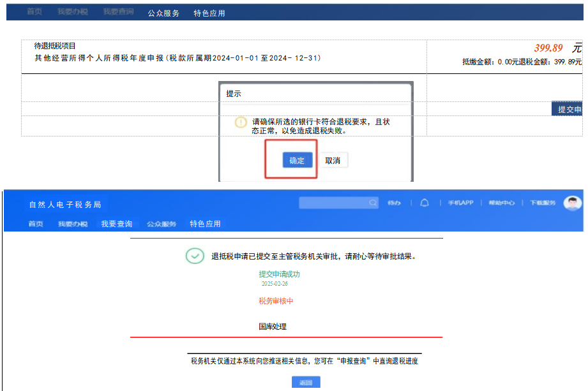
Task: Click the magnifier search icon in header
Action: (x=372, y=203)
